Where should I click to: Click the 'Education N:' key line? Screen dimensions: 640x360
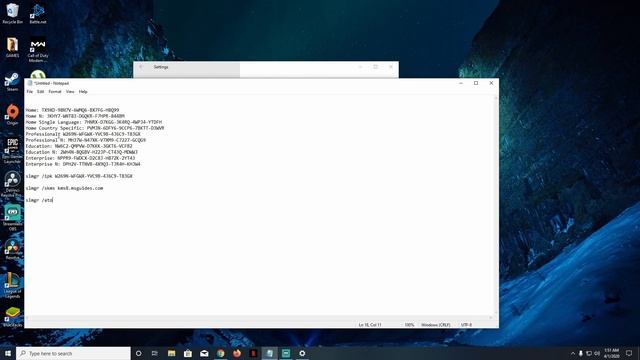[x=81, y=152]
